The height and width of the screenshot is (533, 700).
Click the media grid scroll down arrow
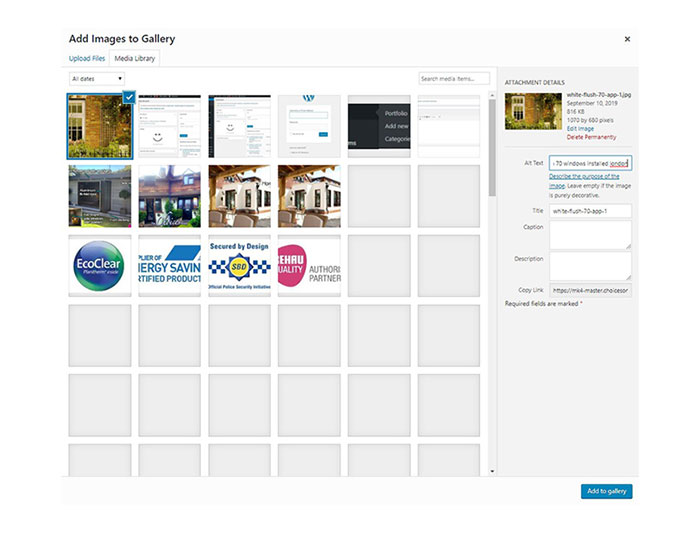492,471
